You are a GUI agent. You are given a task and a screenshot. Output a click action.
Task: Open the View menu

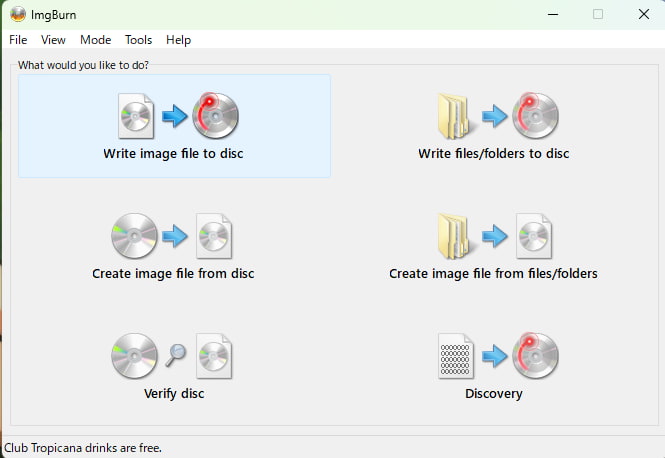pyautogui.click(x=53, y=40)
